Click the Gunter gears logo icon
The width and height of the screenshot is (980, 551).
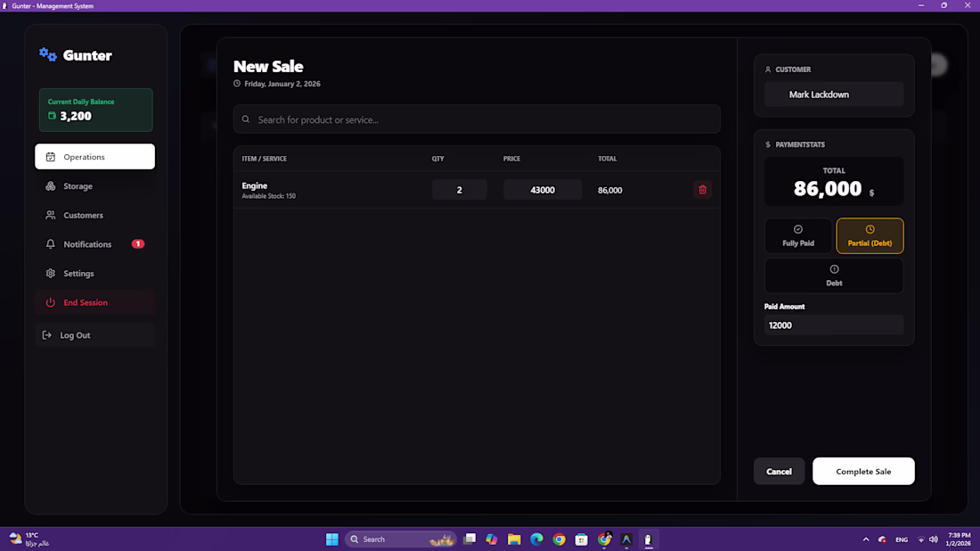point(47,55)
